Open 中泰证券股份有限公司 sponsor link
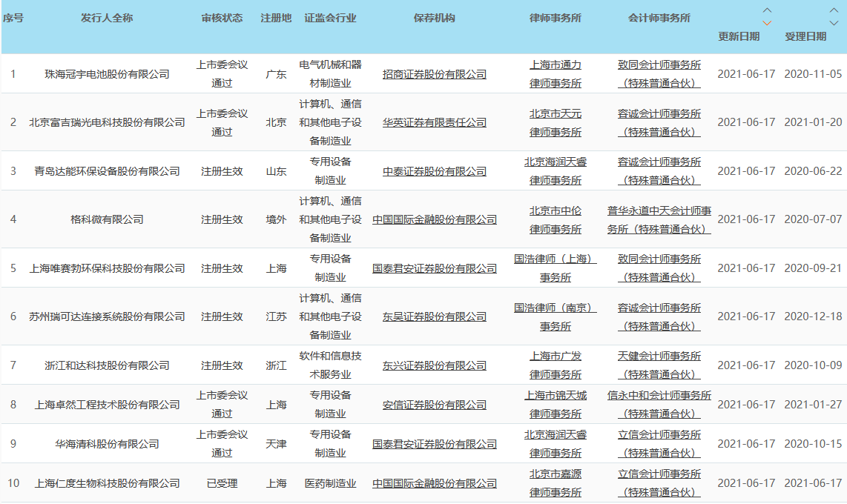847x504 pixels. 435,172
